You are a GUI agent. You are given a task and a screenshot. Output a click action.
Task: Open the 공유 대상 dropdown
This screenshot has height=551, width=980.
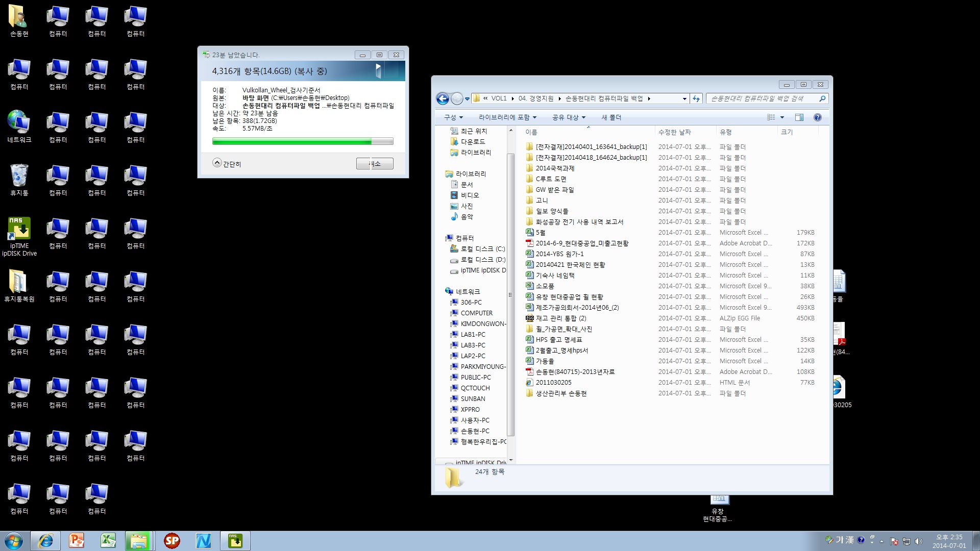569,117
